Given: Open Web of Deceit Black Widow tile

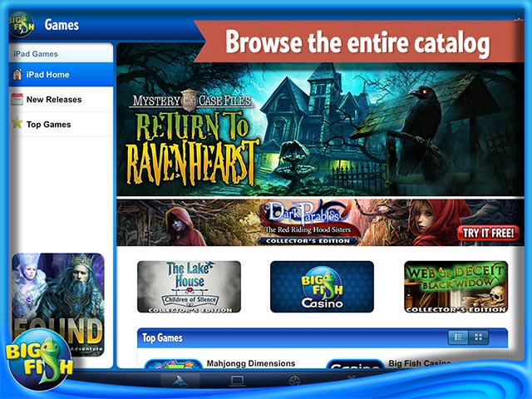Looking at the screenshot, I should pyautogui.click(x=455, y=286).
